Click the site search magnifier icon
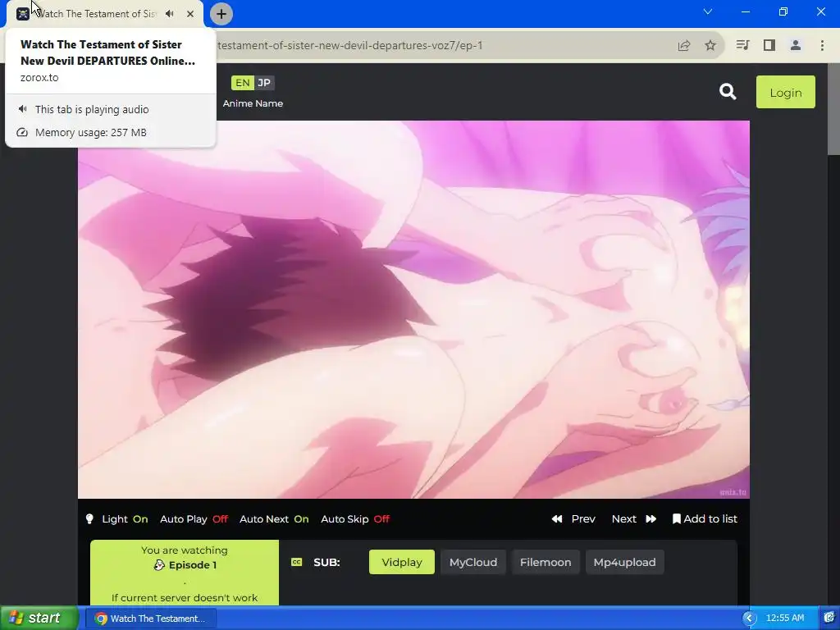 (728, 92)
